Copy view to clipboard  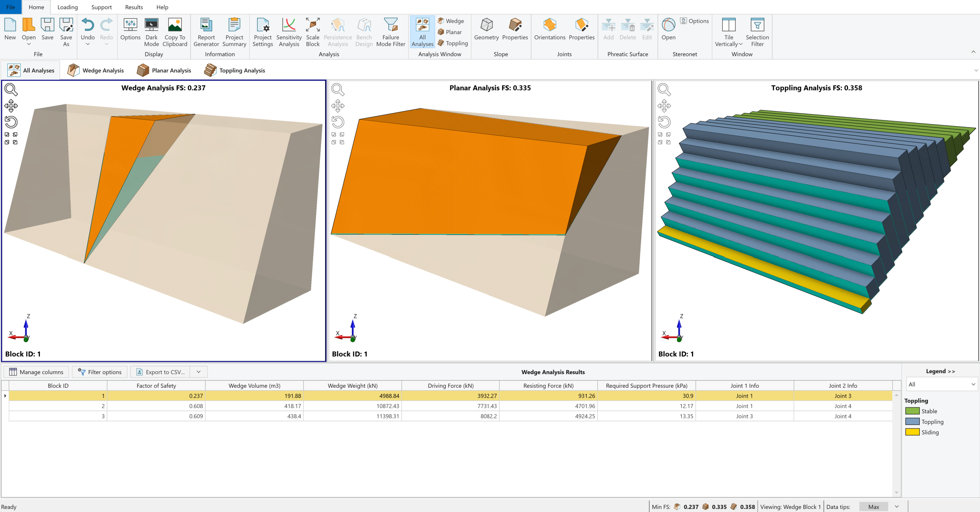[175, 32]
